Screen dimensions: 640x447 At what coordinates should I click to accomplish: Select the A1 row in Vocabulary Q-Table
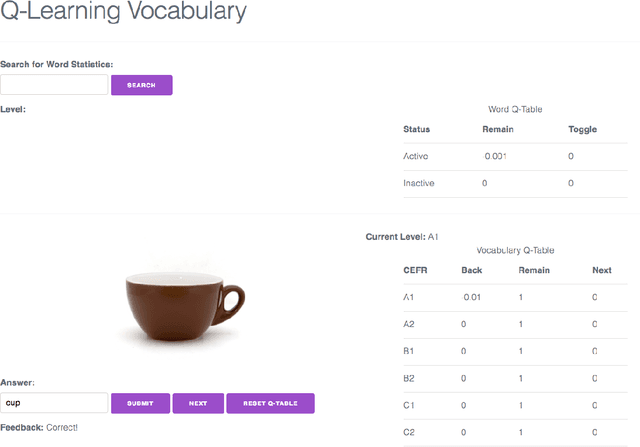(408, 297)
